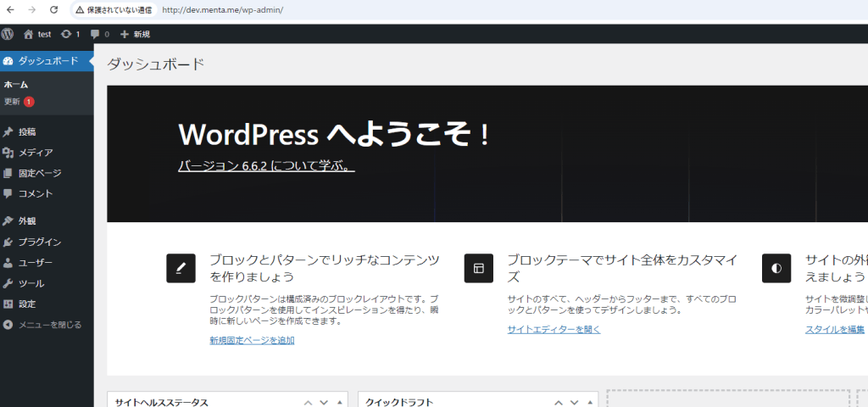This screenshot has width=868, height=407.
Task: Reload the page with browser refresh icon
Action: (x=54, y=10)
